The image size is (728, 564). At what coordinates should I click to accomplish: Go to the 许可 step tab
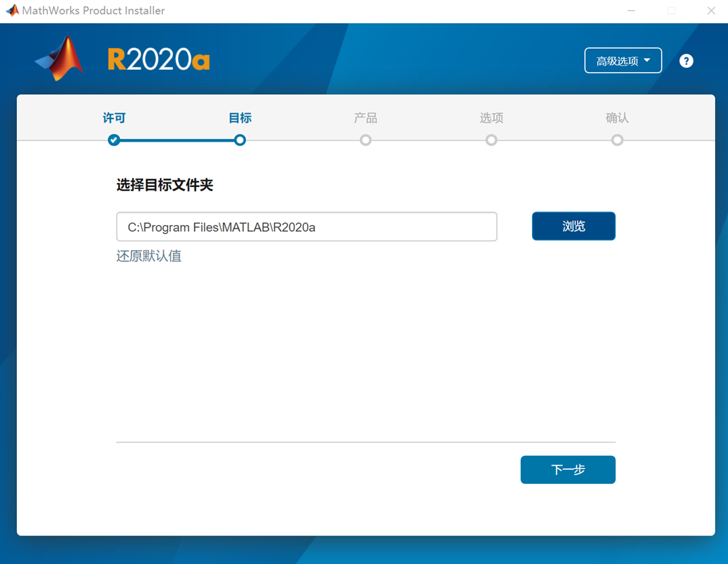114,118
